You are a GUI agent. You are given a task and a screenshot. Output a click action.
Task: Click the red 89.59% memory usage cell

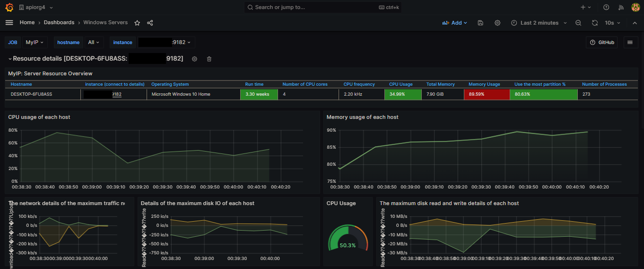[x=487, y=94]
